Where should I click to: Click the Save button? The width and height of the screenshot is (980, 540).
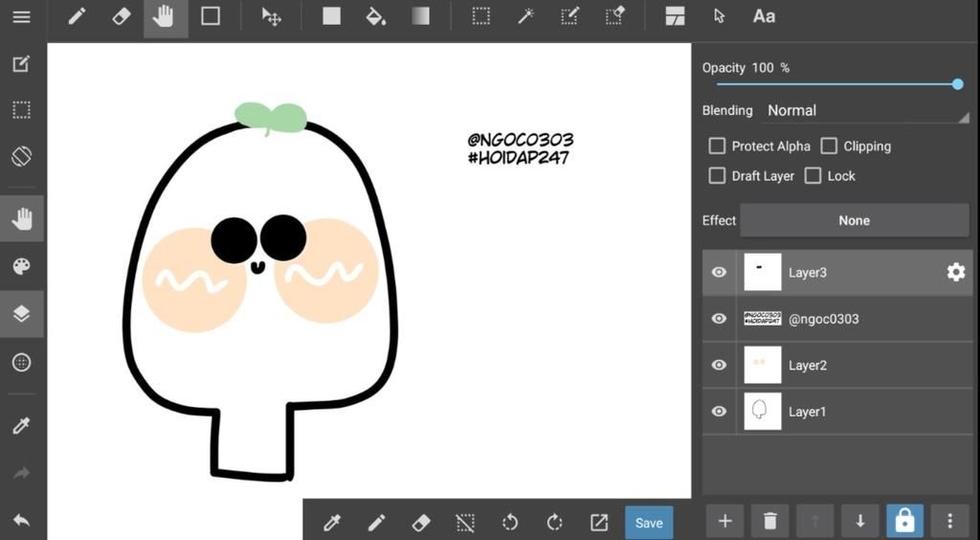click(649, 523)
